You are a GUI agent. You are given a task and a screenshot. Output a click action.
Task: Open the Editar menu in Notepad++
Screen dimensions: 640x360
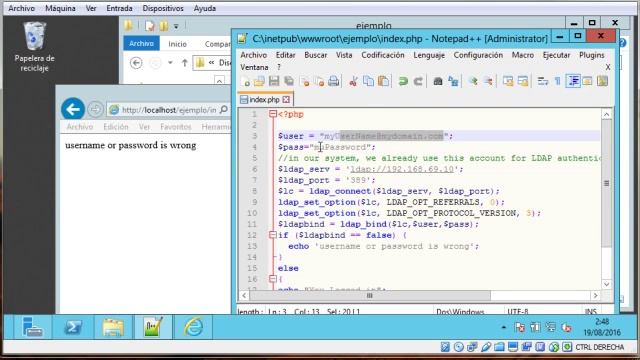(285, 55)
